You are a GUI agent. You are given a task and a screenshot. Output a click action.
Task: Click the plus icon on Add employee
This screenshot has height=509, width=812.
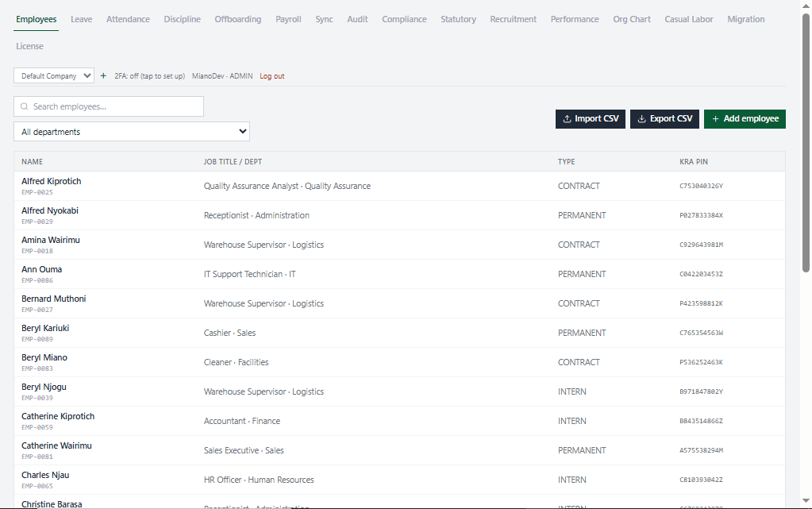(715, 118)
